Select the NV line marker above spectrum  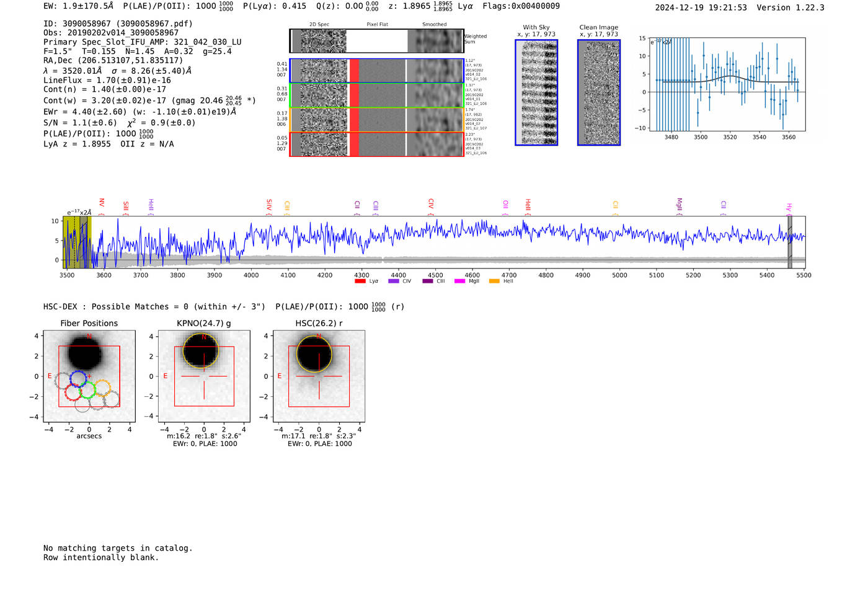point(102,207)
